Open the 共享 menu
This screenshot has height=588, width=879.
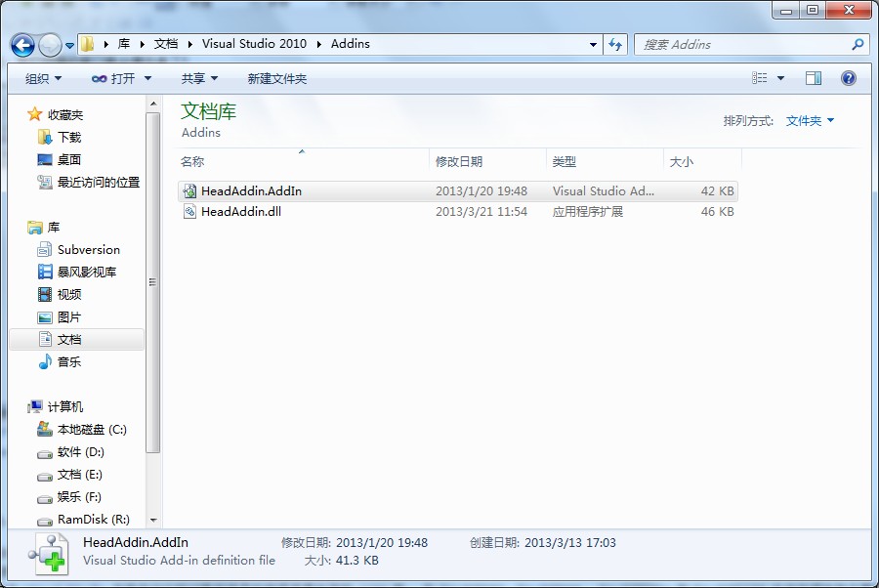point(199,78)
